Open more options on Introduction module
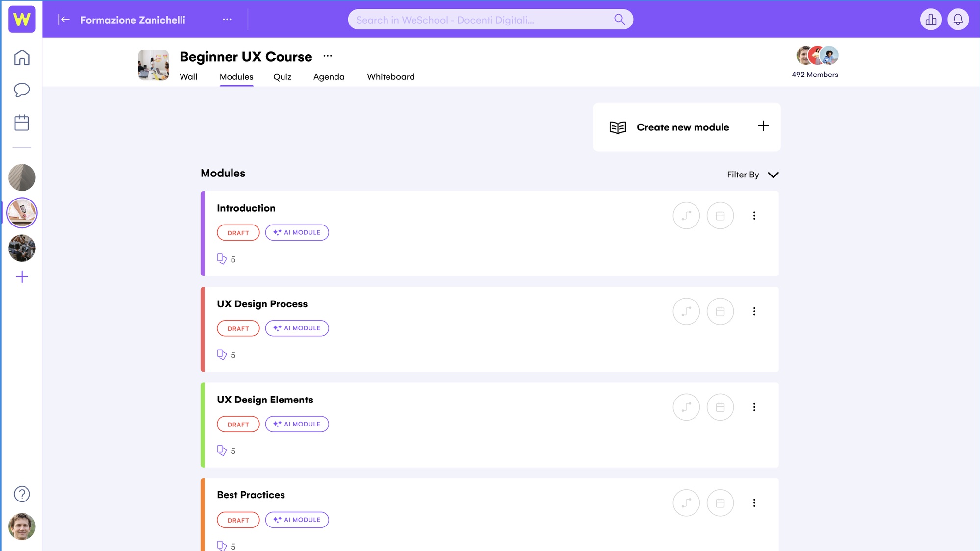Image resolution: width=980 pixels, height=551 pixels. click(754, 216)
